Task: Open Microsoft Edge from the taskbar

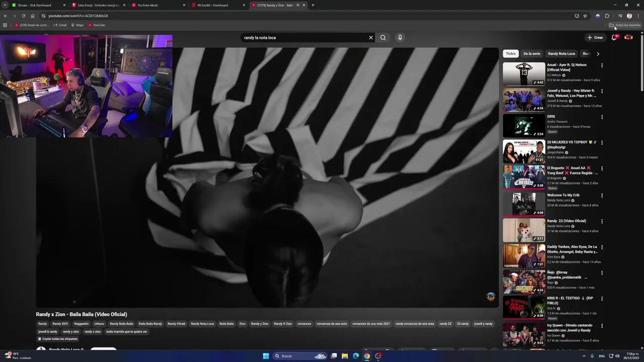Action: pyautogui.click(x=356, y=356)
